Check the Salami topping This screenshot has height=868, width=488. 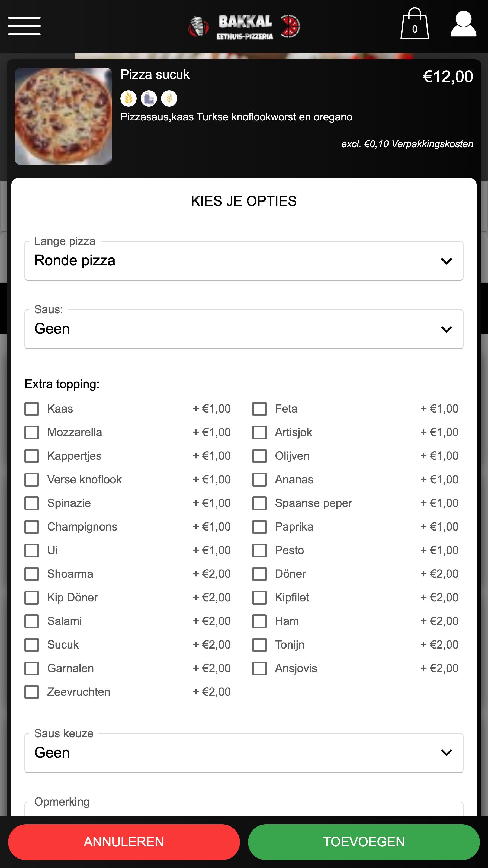32,621
